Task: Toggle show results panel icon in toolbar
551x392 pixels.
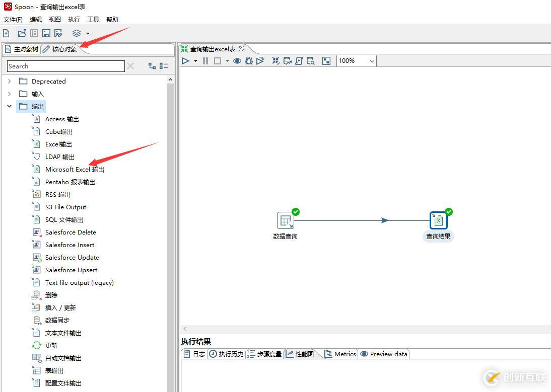Action: [x=326, y=61]
